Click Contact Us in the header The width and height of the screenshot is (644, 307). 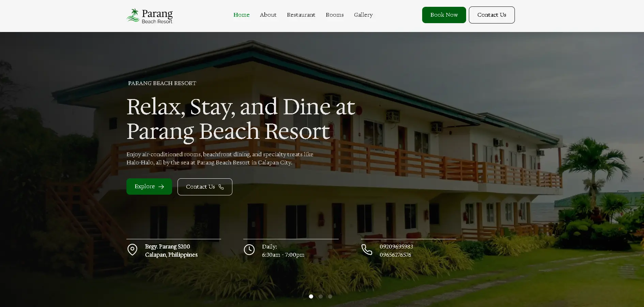492,15
